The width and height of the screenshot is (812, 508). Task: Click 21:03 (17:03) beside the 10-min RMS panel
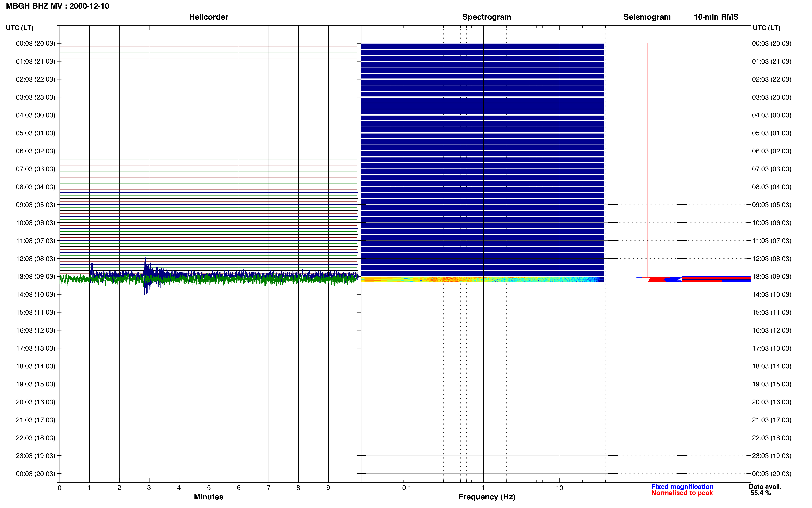point(772,420)
